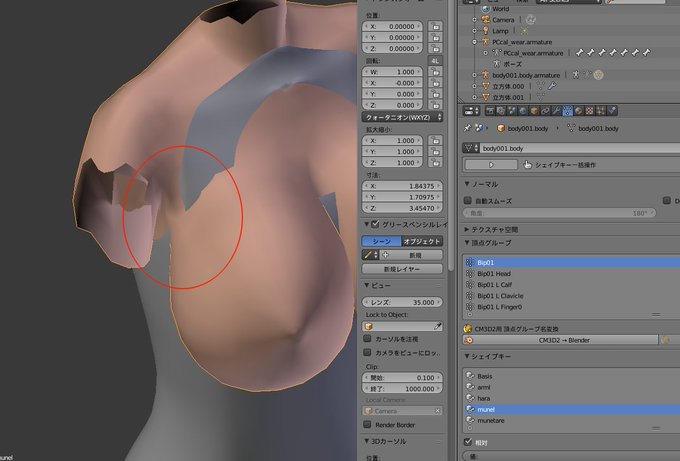Open the Material sphere properties tab
This screenshot has width=680, height=461.
579,111
